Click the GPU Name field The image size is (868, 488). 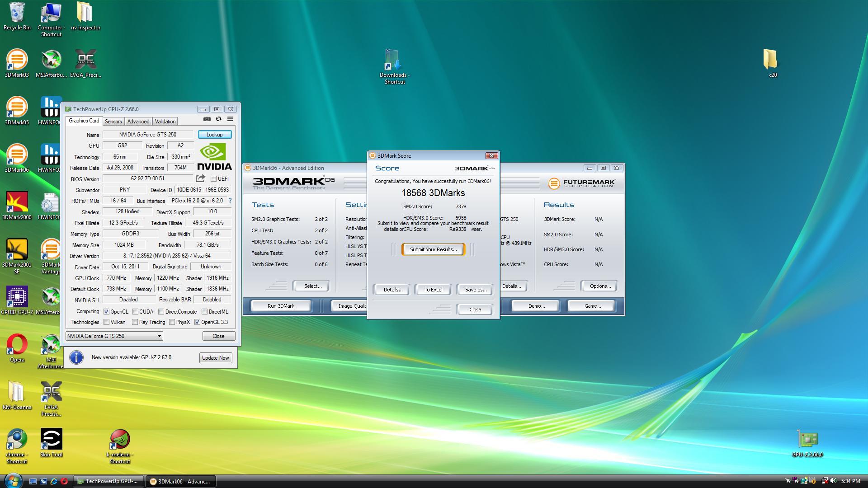pos(148,135)
